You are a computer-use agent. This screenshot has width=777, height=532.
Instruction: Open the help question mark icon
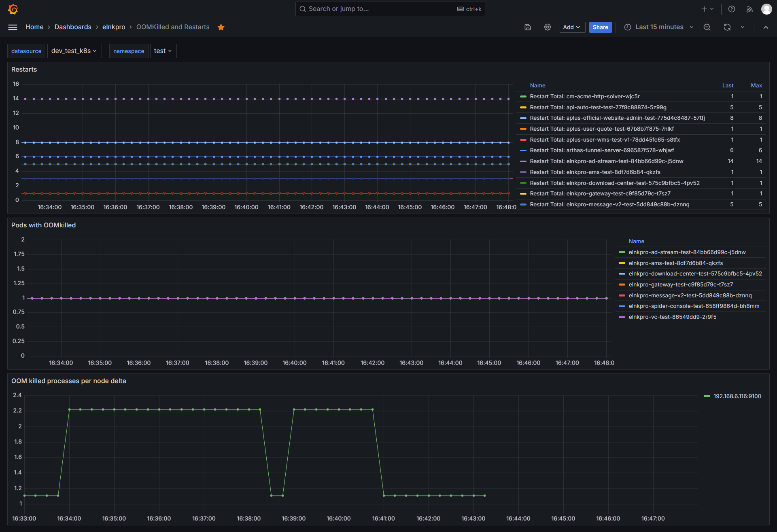(x=732, y=9)
